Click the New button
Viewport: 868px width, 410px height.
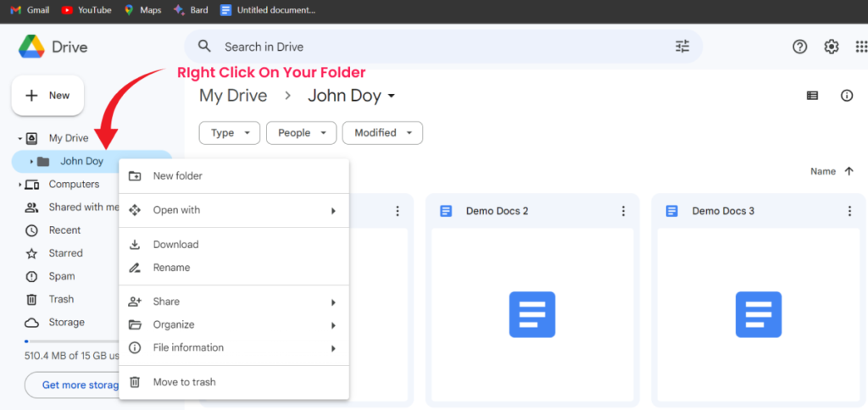(47, 96)
